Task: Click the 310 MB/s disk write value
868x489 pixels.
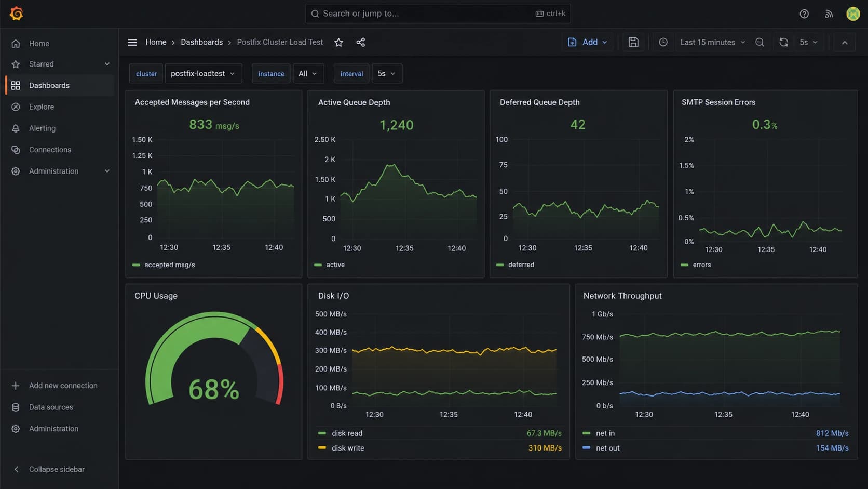Action: [545, 448]
